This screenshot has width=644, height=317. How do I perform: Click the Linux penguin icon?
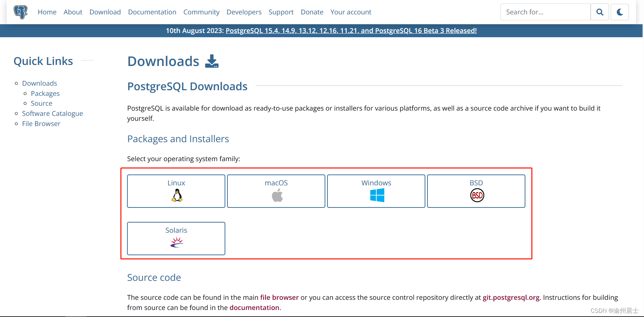177,195
